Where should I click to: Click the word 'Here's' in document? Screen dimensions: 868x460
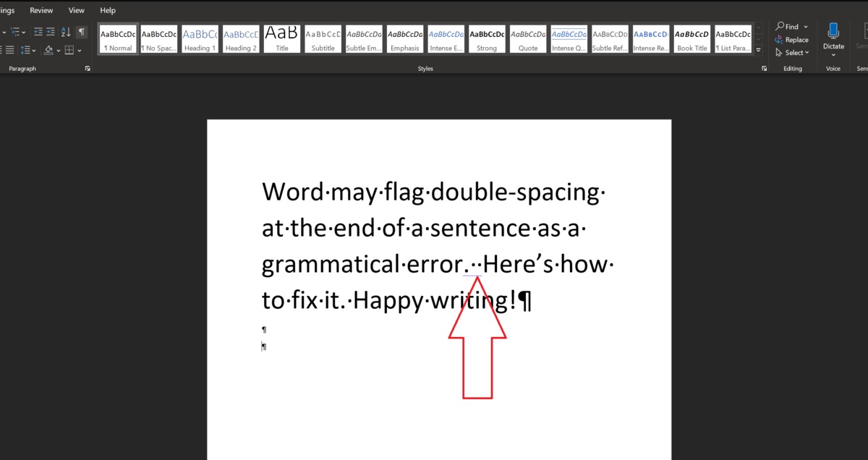click(x=519, y=264)
